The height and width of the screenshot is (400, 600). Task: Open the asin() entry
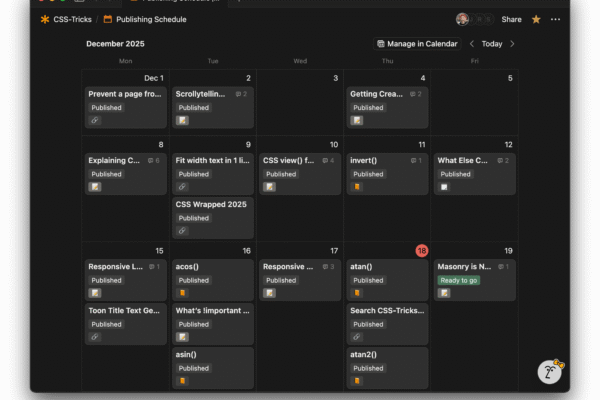pyautogui.click(x=213, y=368)
